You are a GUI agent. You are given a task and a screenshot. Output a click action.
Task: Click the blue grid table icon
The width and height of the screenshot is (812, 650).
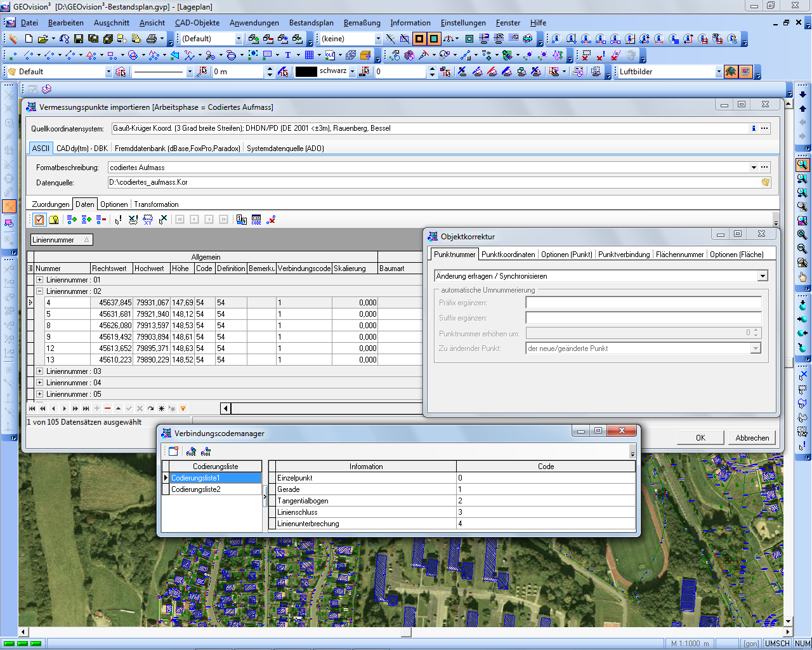tap(309, 55)
